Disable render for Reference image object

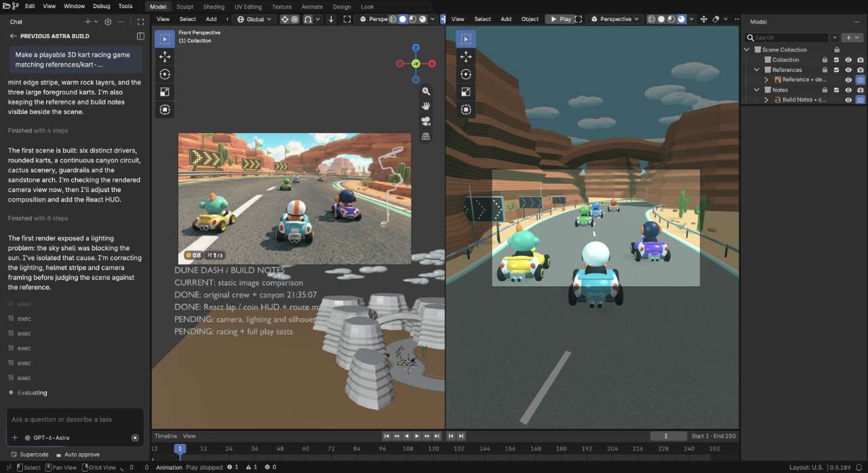tap(860, 79)
